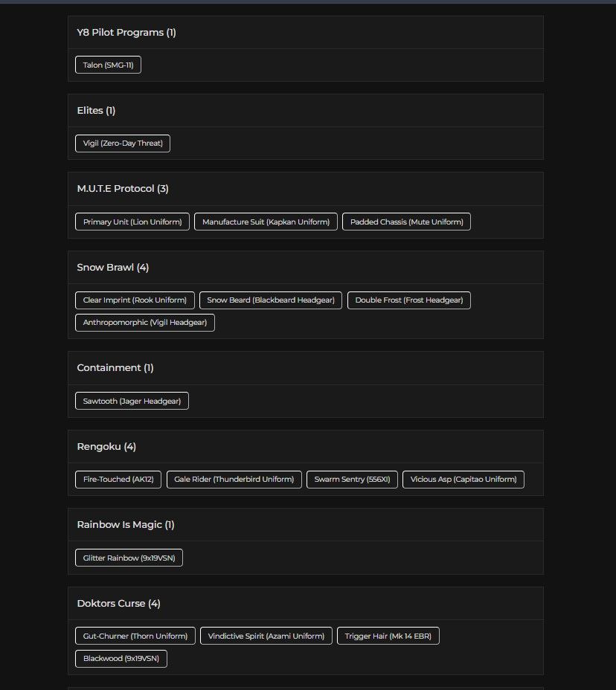
Task: Select Padded Chassis (Mute Uniform) tag
Action: coord(406,222)
